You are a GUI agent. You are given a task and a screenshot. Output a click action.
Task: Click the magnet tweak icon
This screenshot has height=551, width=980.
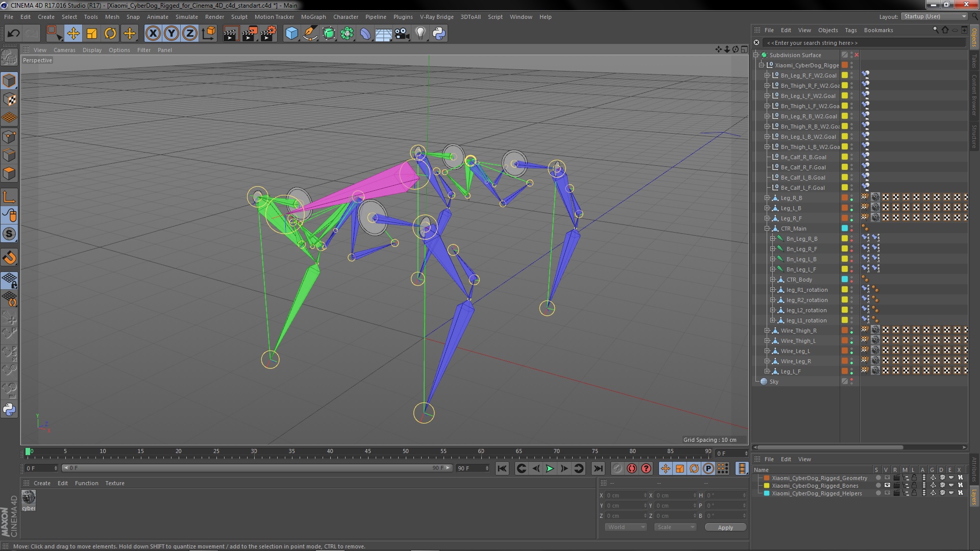pos(9,258)
